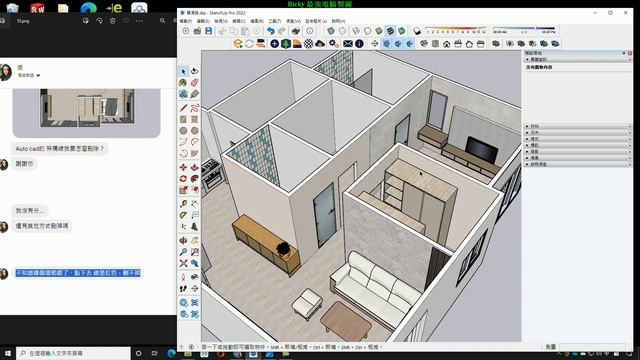Click the envelope mail icon in toolbar

click(348, 43)
